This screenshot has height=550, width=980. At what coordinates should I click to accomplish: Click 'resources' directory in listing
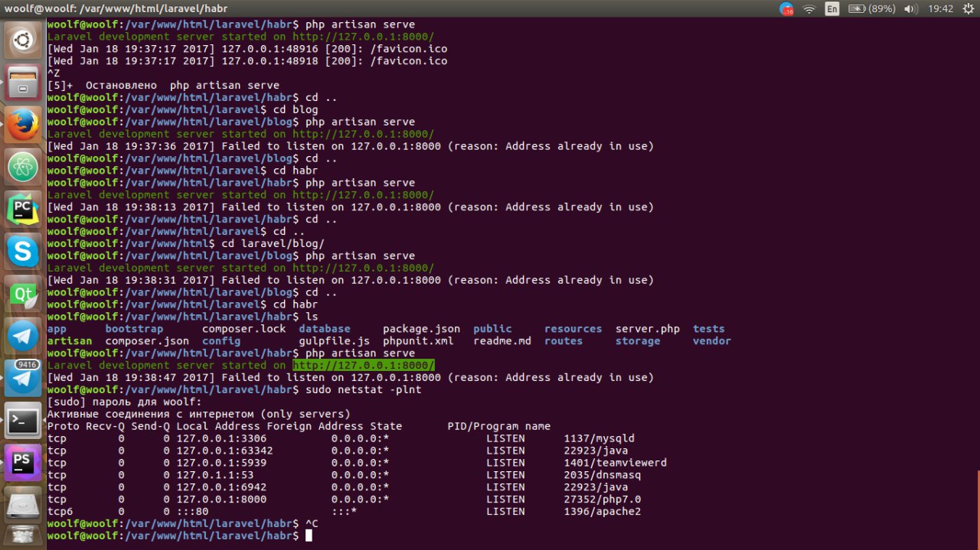[x=573, y=328]
